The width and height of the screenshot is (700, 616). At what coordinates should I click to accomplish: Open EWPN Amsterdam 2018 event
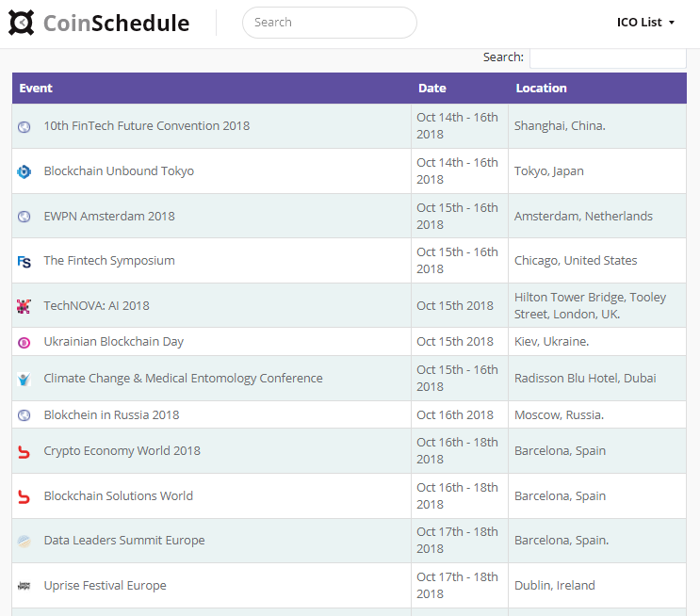(109, 216)
